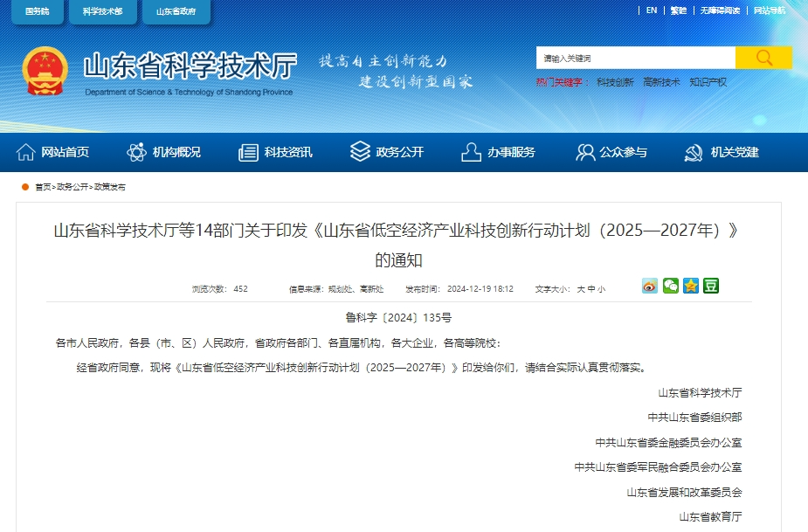
Task: Click the emblem icon beside 机关党建
Action: (694, 151)
